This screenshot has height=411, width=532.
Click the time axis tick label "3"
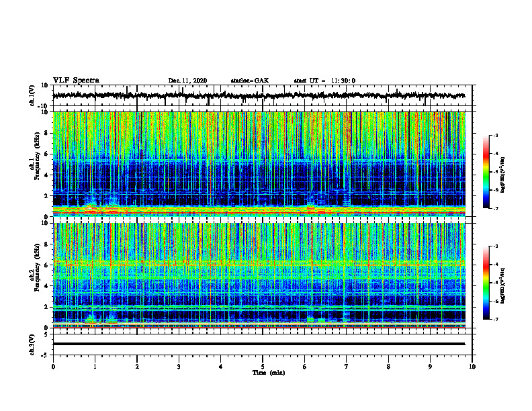tap(179, 367)
